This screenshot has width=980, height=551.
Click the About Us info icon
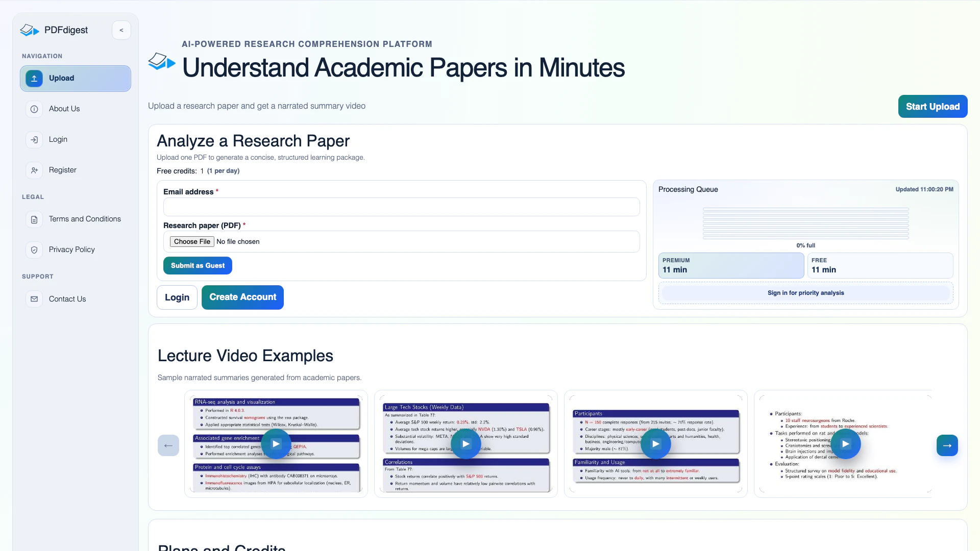pyautogui.click(x=34, y=109)
